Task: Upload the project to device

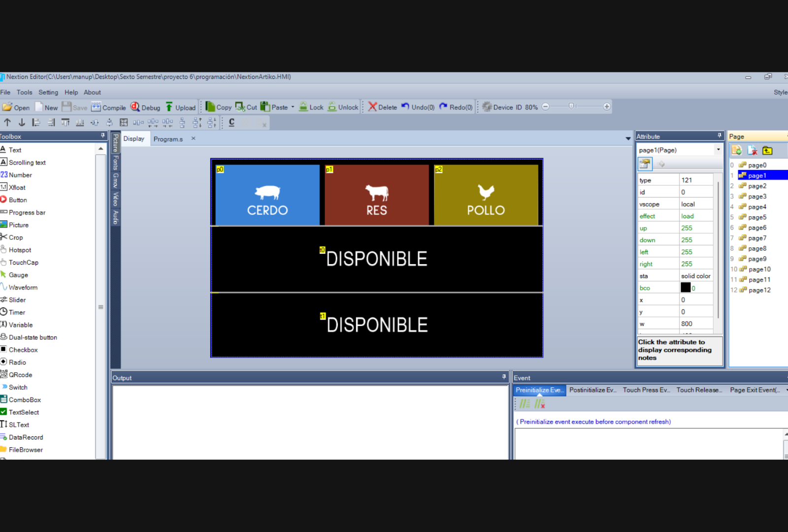Action: [x=181, y=107]
